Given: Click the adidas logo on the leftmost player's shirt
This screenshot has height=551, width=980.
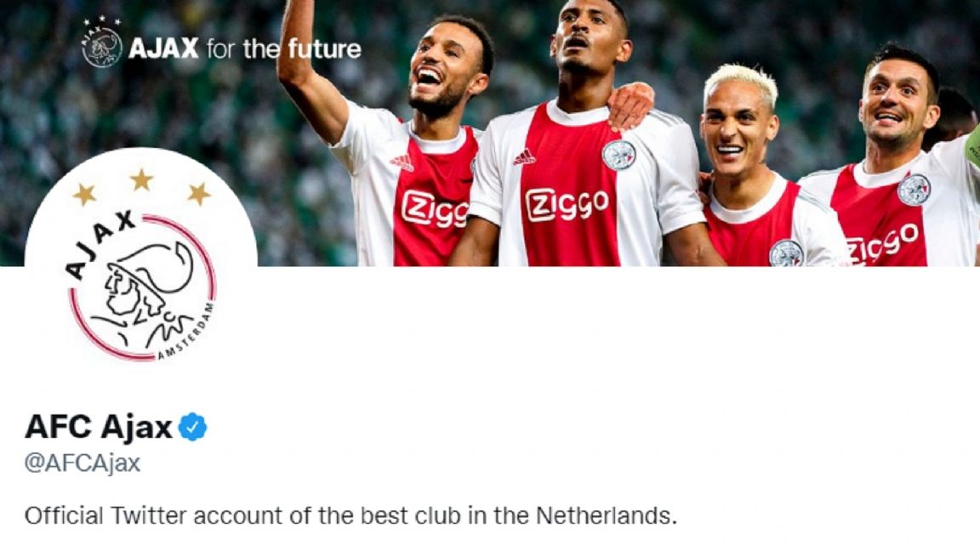Looking at the screenshot, I should 402,162.
